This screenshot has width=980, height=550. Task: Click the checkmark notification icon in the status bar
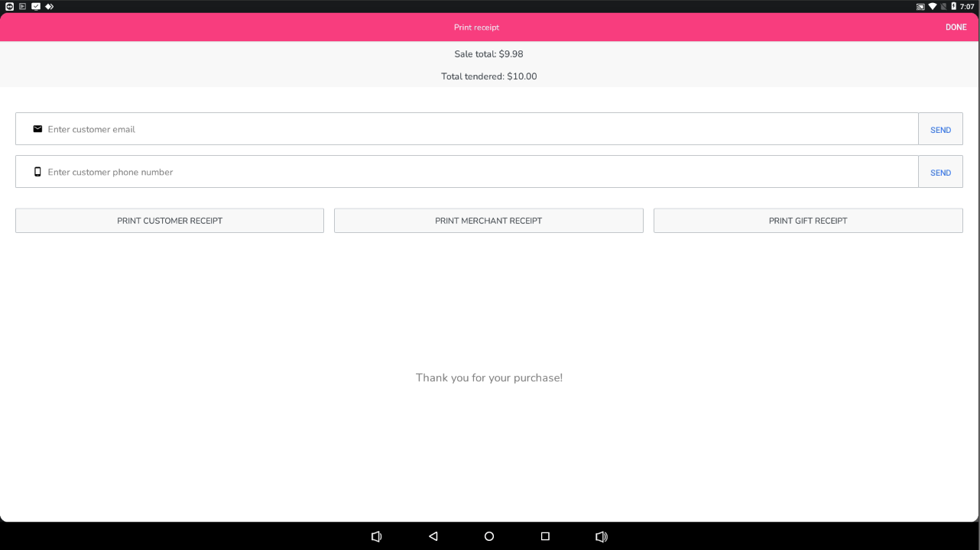coord(35,7)
